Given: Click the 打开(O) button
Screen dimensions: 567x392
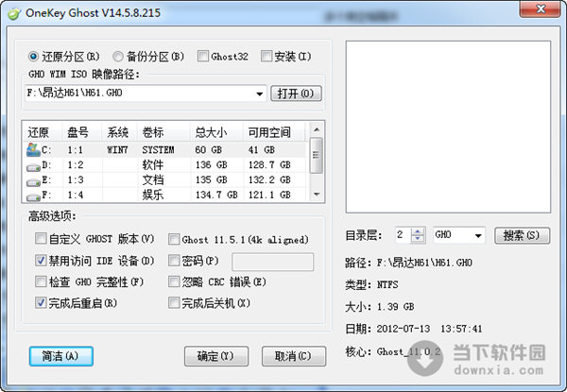Looking at the screenshot, I should pos(296,94).
